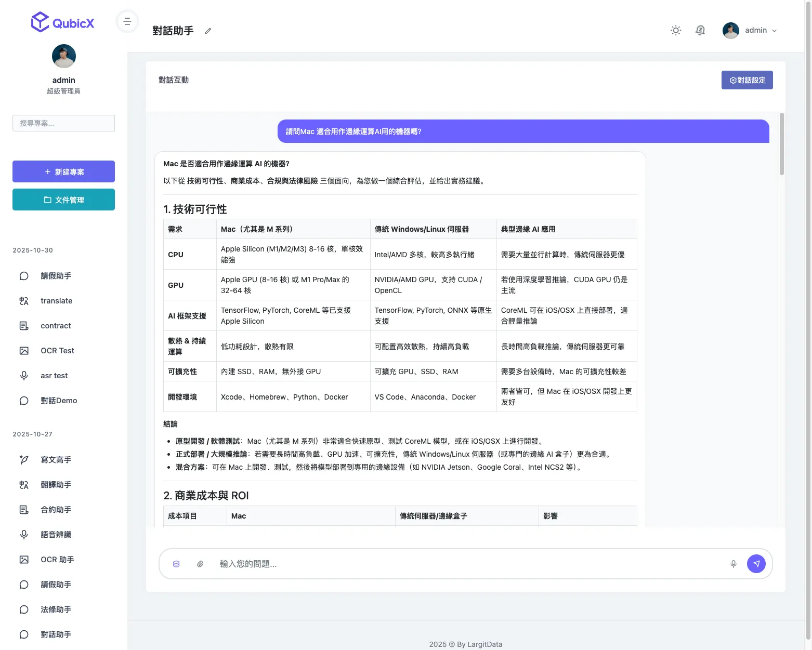This screenshot has height=650, width=812.
Task: Open the asr test project
Action: [54, 376]
